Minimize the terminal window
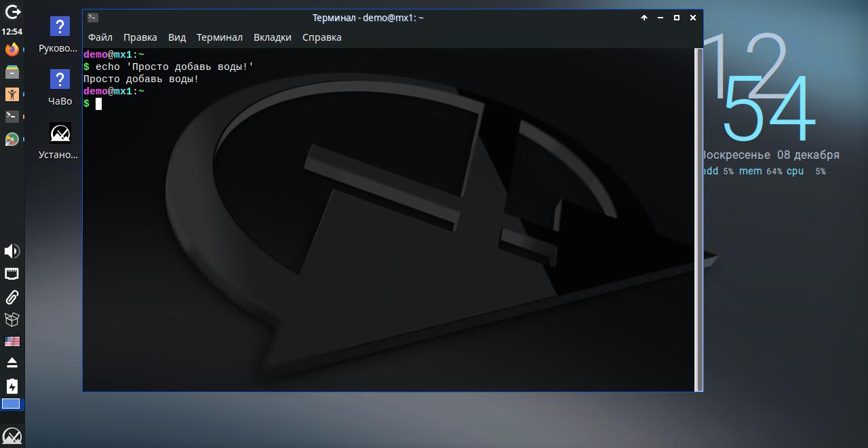This screenshot has height=448, width=868. [x=660, y=18]
